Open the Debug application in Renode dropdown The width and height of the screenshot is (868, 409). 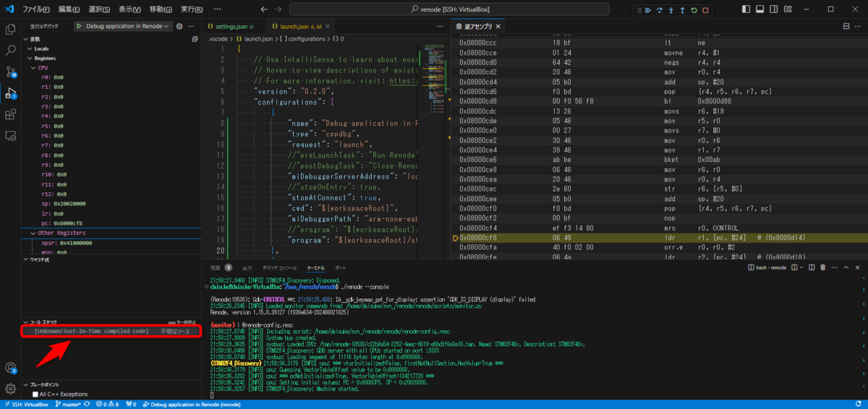[123, 26]
